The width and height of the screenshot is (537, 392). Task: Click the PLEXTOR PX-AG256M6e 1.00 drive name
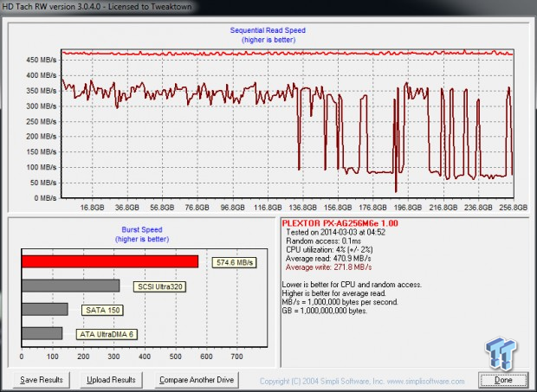[340, 223]
